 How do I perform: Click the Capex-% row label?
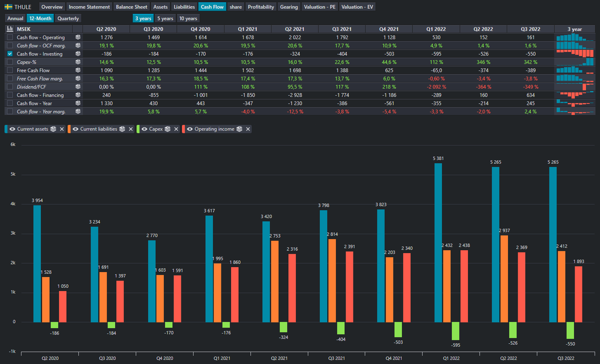(25, 62)
